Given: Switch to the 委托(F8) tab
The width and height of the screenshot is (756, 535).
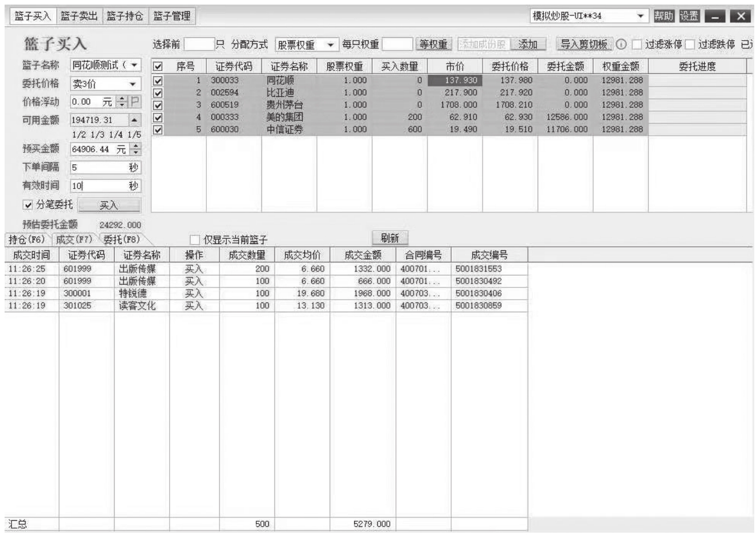Looking at the screenshot, I should (122, 239).
